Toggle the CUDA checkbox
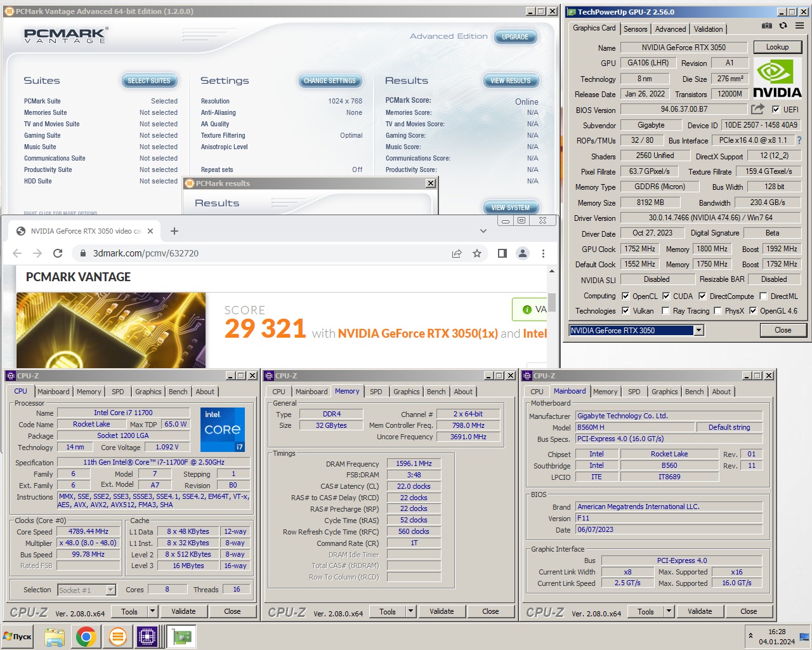This screenshot has width=812, height=650. (666, 296)
